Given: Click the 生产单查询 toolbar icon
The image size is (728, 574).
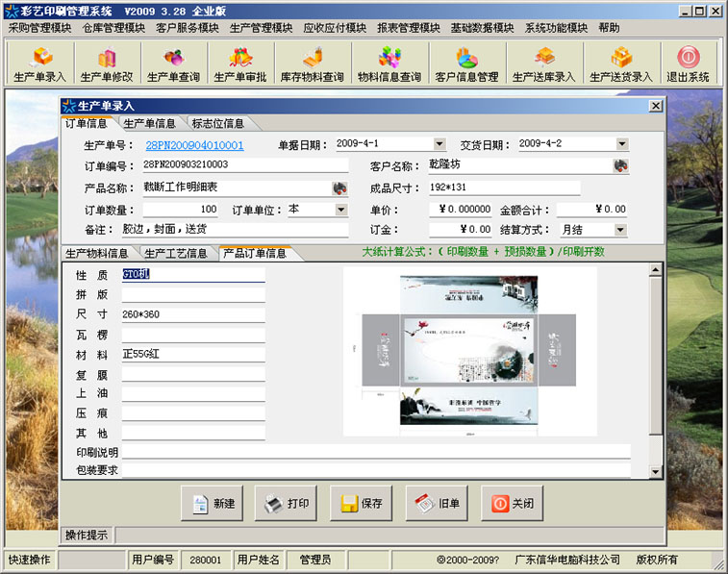Looking at the screenshot, I should tap(173, 63).
